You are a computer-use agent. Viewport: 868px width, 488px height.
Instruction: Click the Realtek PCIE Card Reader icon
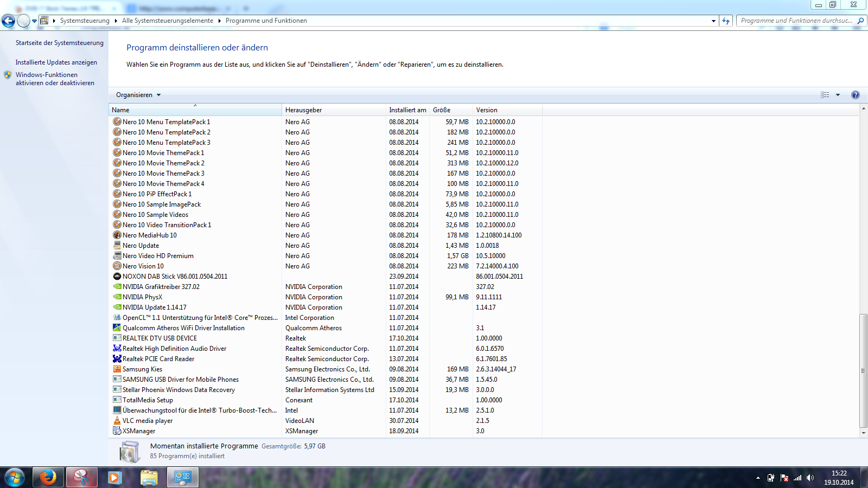[117, 358]
